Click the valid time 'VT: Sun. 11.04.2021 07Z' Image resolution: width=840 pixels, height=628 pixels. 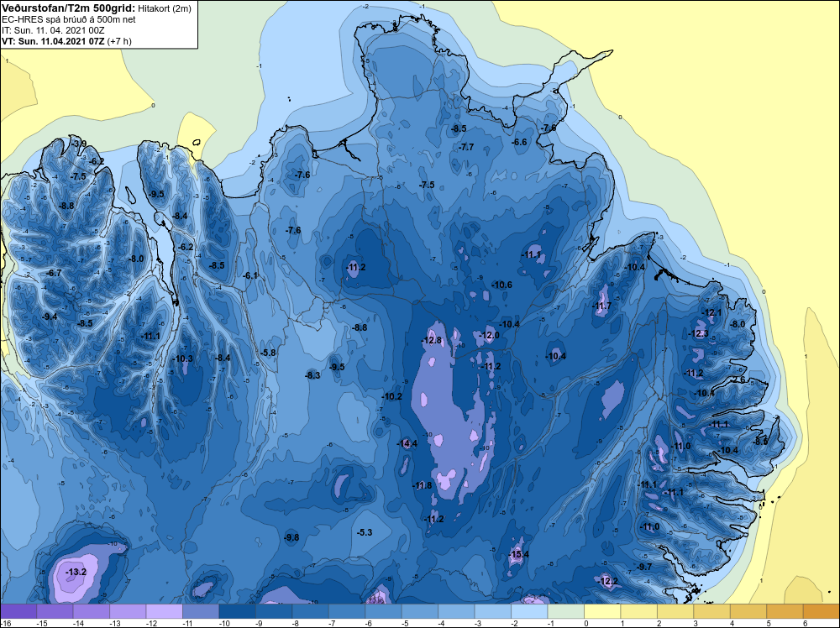pos(54,41)
